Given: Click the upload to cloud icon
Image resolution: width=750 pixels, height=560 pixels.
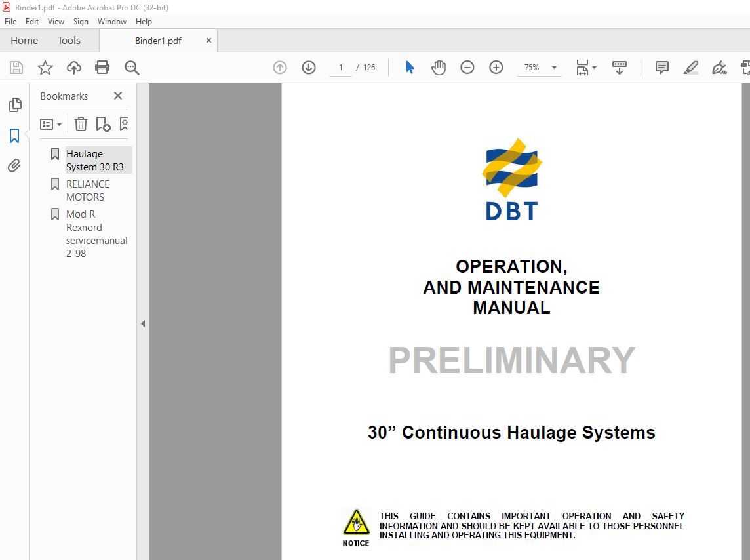Looking at the screenshot, I should coord(73,68).
